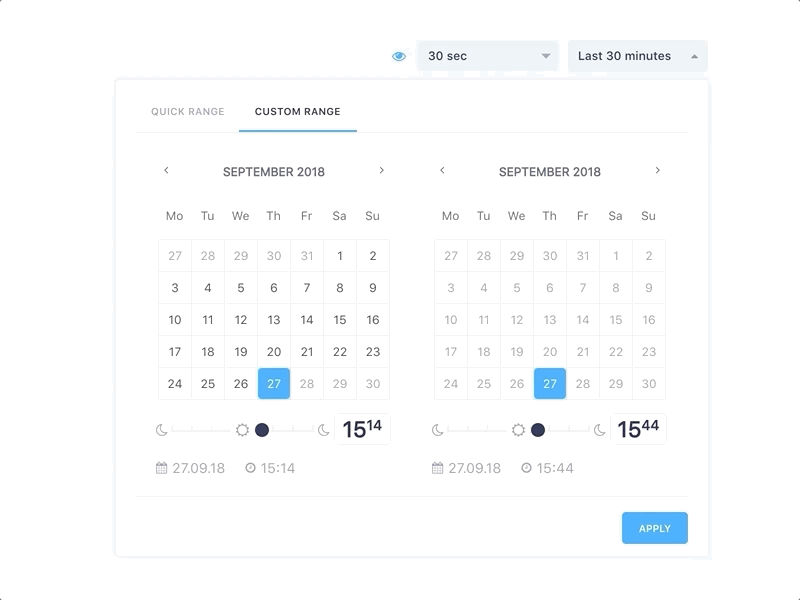Screen dimensions: 800x600
Task: Select highlighted day 27 in right calendar
Action: point(550,384)
